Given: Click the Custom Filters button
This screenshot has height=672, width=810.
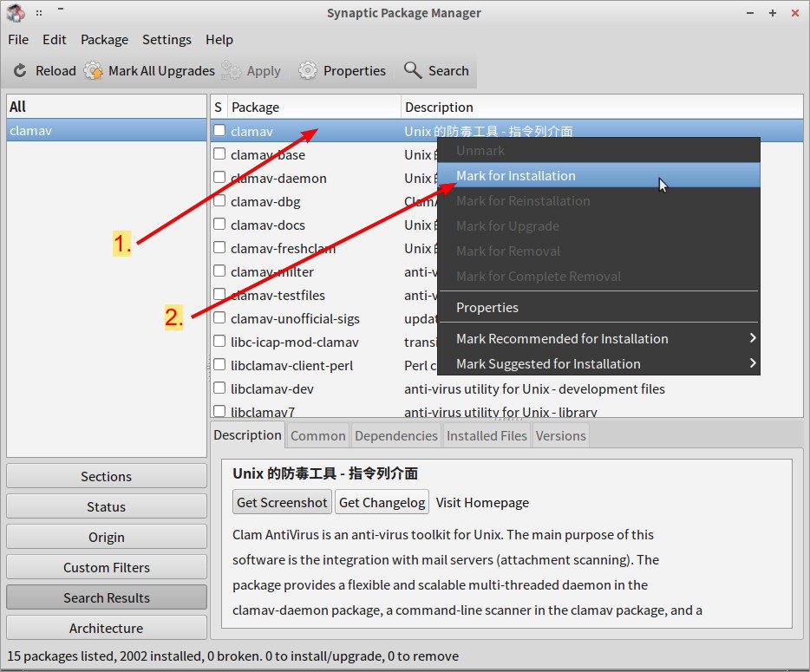Looking at the screenshot, I should tap(107, 567).
